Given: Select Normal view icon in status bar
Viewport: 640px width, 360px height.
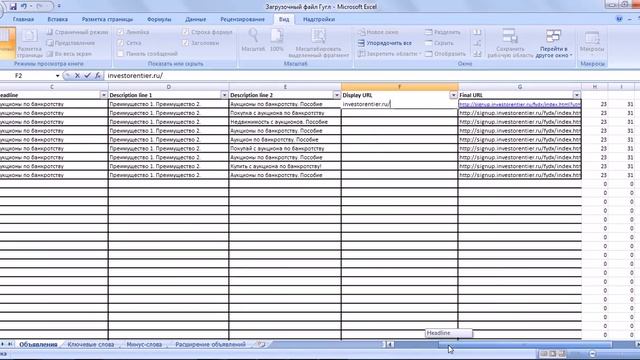Looking at the screenshot, I should (x=544, y=354).
